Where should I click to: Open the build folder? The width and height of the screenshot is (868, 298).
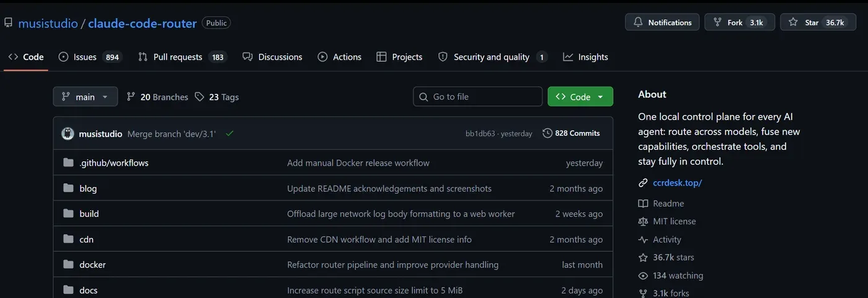click(89, 214)
